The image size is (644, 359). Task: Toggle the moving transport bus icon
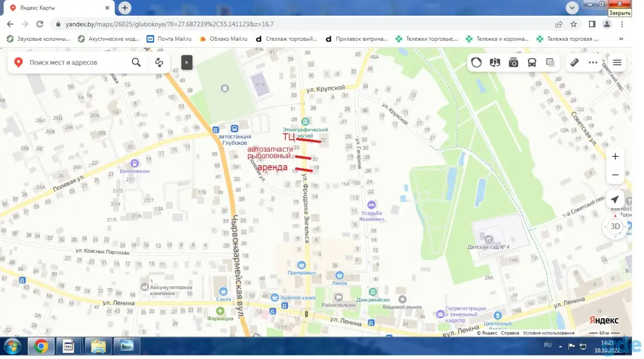click(532, 62)
